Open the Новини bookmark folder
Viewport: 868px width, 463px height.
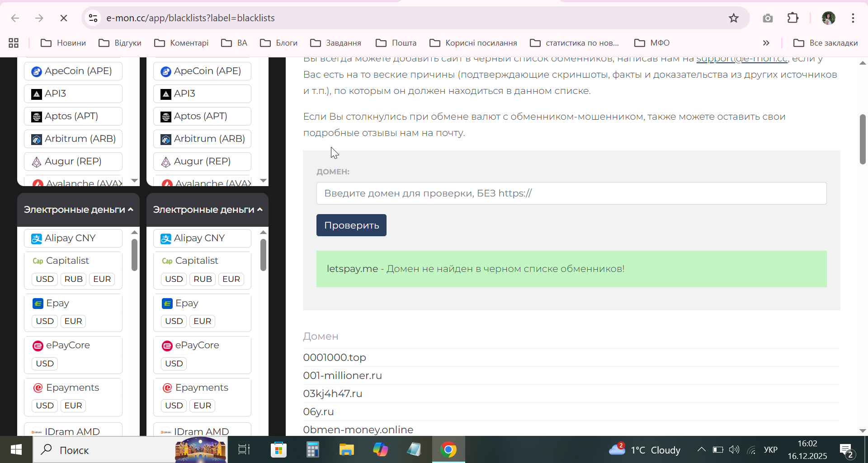[x=63, y=43]
